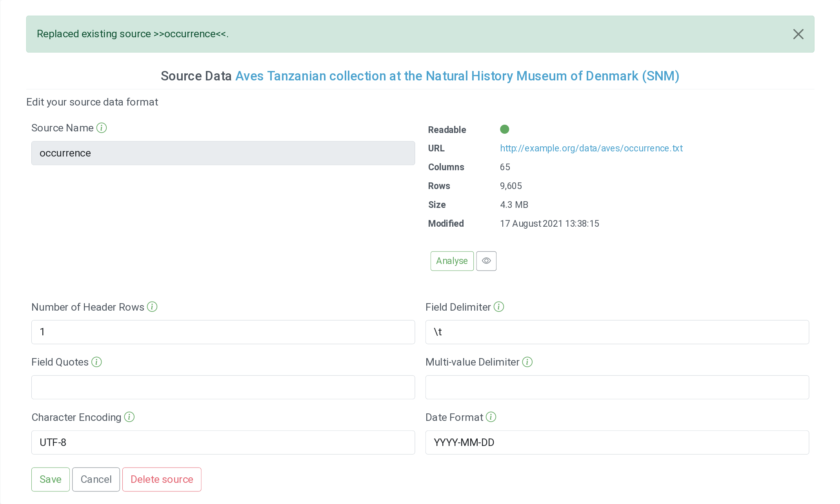Viewport: 840px width, 504px height.
Task: Dismiss the 'Replaced existing source' alert
Action: pos(798,34)
